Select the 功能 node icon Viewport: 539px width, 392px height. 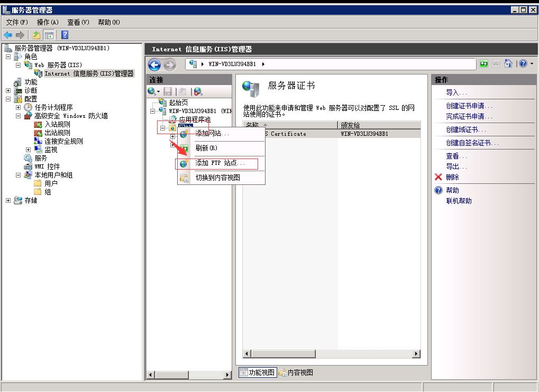(x=17, y=82)
